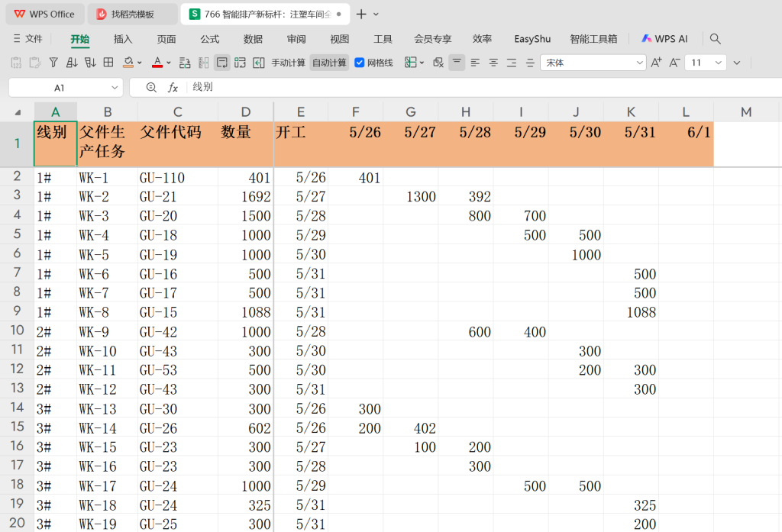Increase font size with A+ icon

(x=656, y=63)
